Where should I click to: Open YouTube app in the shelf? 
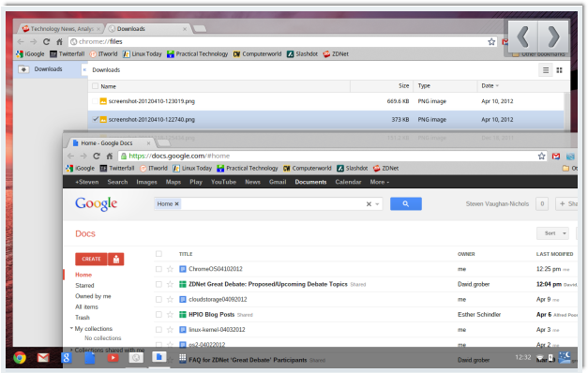click(113, 358)
